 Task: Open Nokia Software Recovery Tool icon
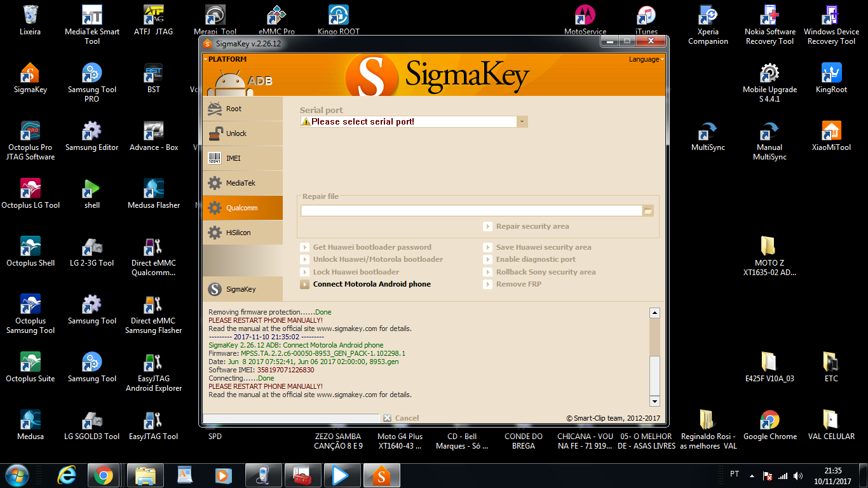pos(770,25)
